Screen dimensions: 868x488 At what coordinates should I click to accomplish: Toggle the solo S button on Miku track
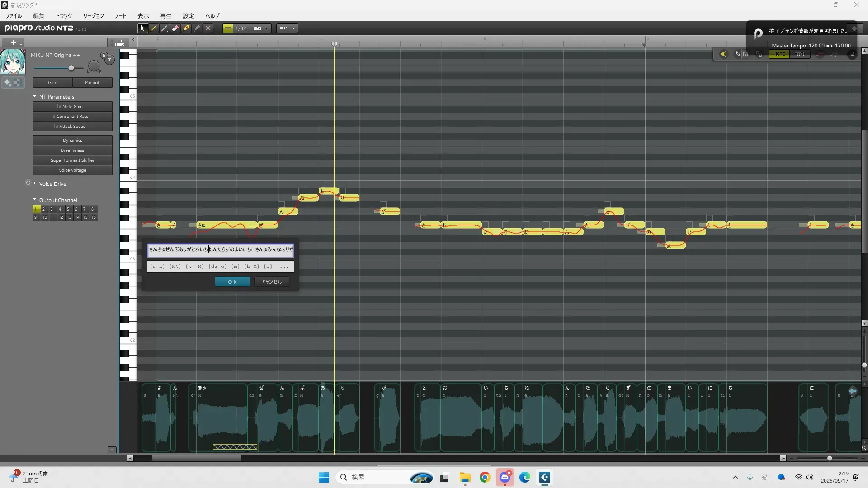pos(104,55)
